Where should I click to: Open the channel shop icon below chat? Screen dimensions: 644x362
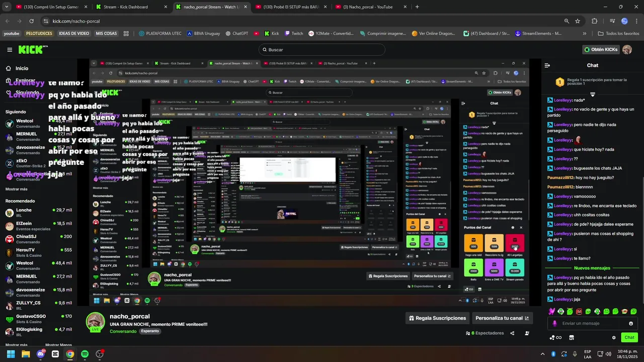point(571,337)
